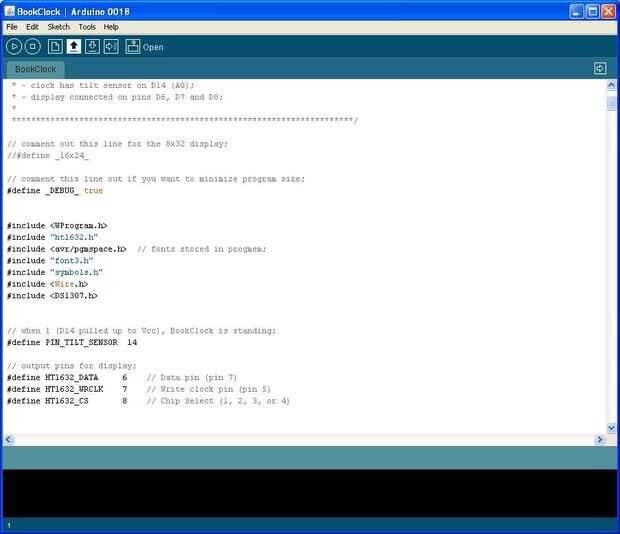Click the Upload to I/O Board icon
This screenshot has width=620, height=534.
point(111,47)
